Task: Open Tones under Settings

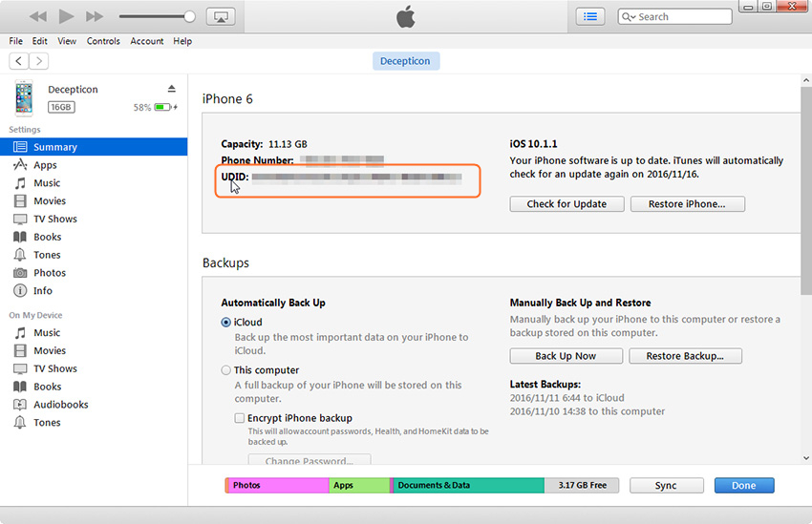Action: point(94,255)
